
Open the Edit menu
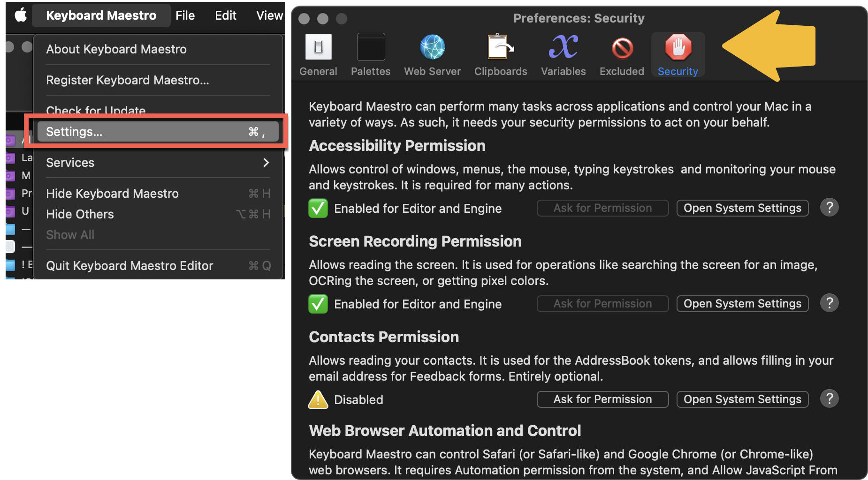coord(225,15)
